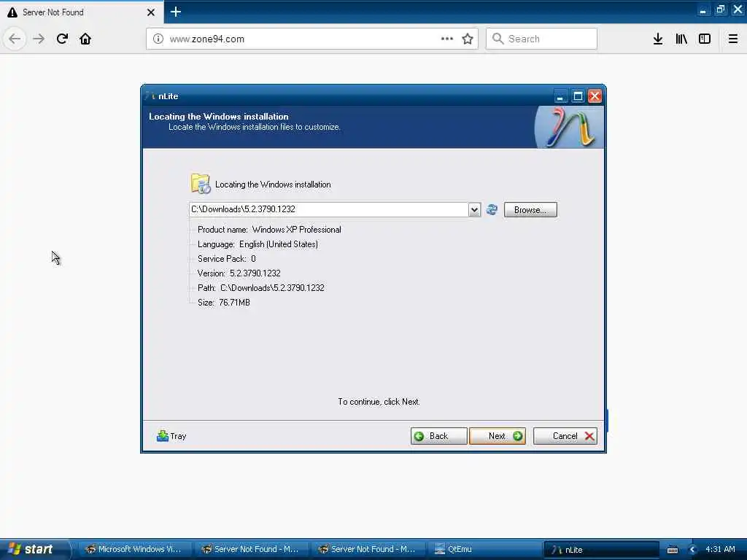Switch to second Server Not Found taskbar item

pyautogui.click(x=368, y=549)
